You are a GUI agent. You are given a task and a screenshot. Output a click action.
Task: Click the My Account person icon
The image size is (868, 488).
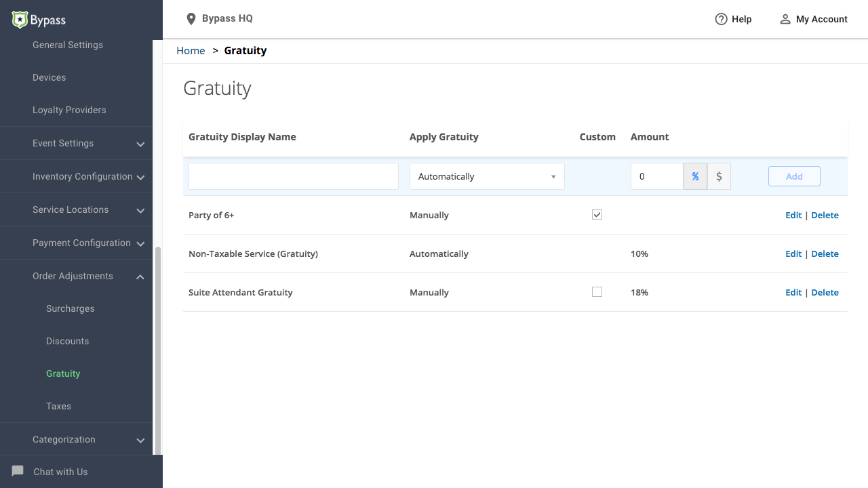pyautogui.click(x=785, y=19)
